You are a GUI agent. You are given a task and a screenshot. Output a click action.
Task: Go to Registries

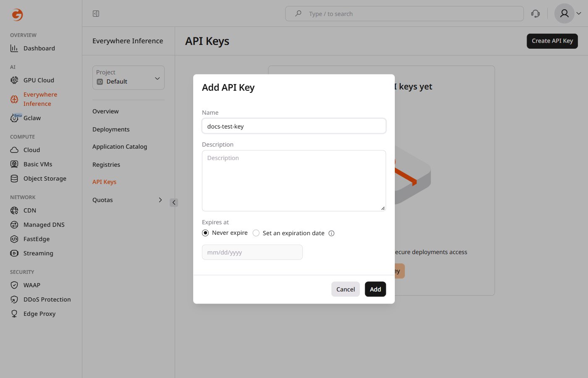(106, 165)
